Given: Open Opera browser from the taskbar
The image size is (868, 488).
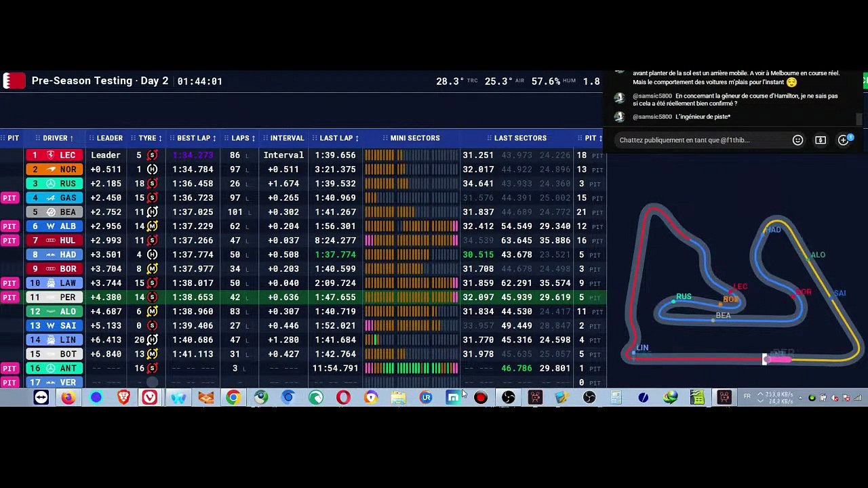Looking at the screenshot, I should [x=343, y=397].
